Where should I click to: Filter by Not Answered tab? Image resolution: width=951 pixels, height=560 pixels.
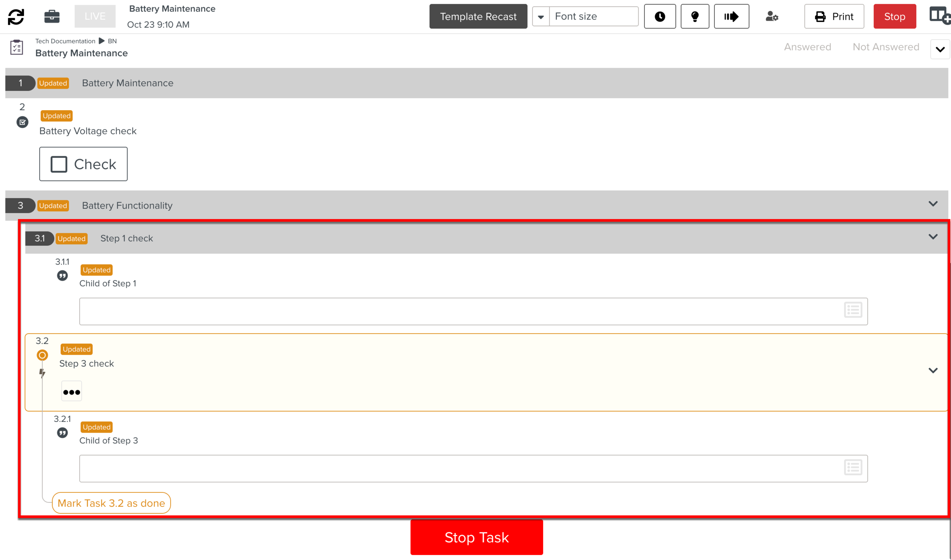[x=886, y=47]
